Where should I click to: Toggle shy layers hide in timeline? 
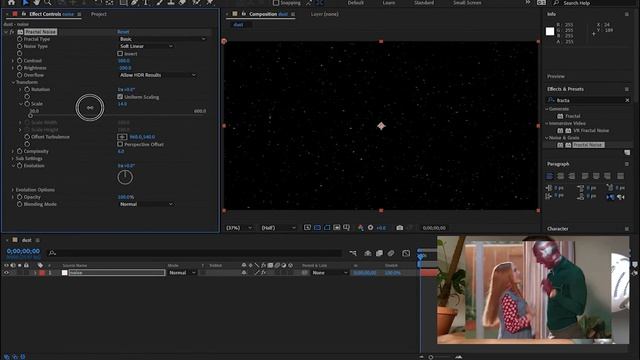click(x=368, y=253)
